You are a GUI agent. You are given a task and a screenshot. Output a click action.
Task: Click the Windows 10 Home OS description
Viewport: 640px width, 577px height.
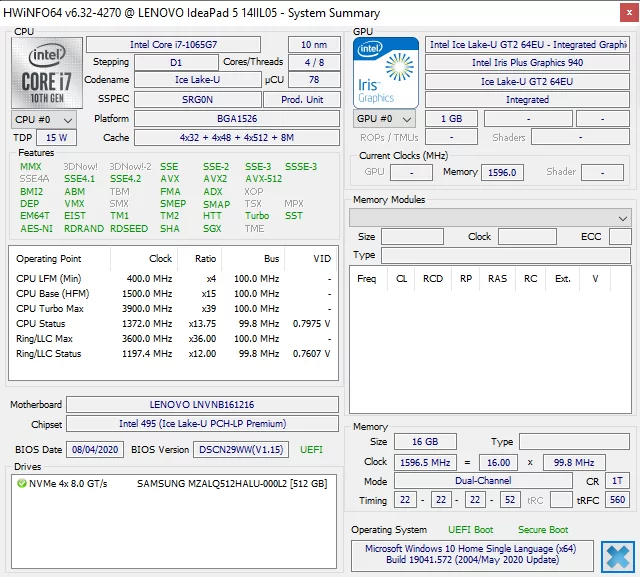(472, 555)
